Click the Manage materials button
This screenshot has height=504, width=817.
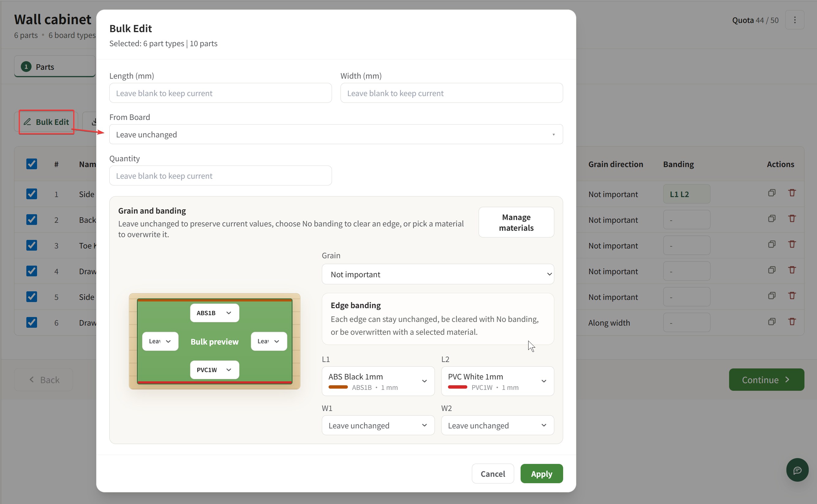pos(516,222)
